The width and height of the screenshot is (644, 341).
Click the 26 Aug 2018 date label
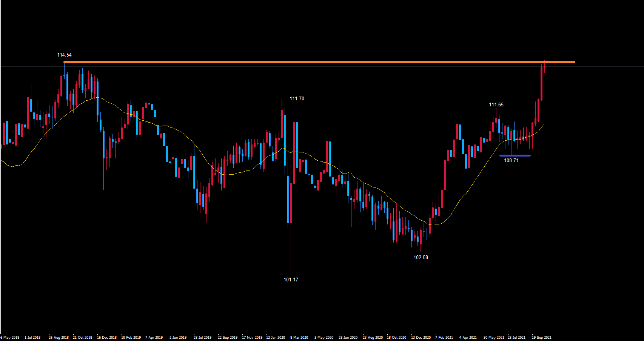59,337
